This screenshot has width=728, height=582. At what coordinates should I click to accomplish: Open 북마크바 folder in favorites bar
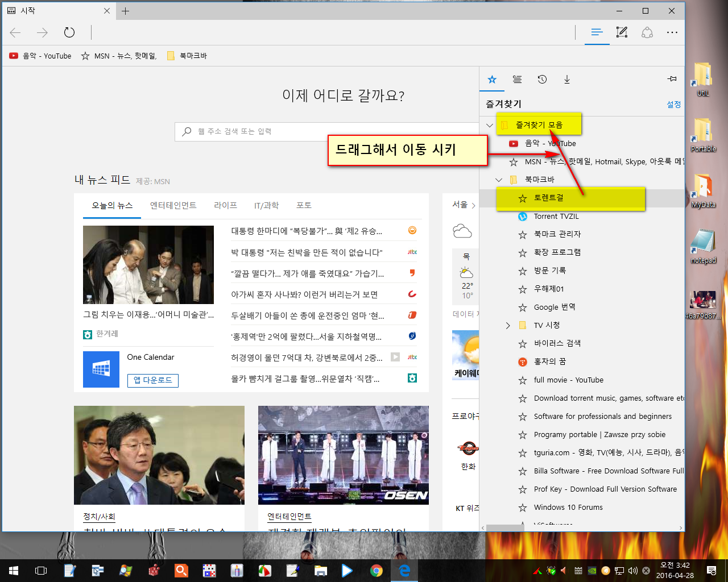point(187,56)
